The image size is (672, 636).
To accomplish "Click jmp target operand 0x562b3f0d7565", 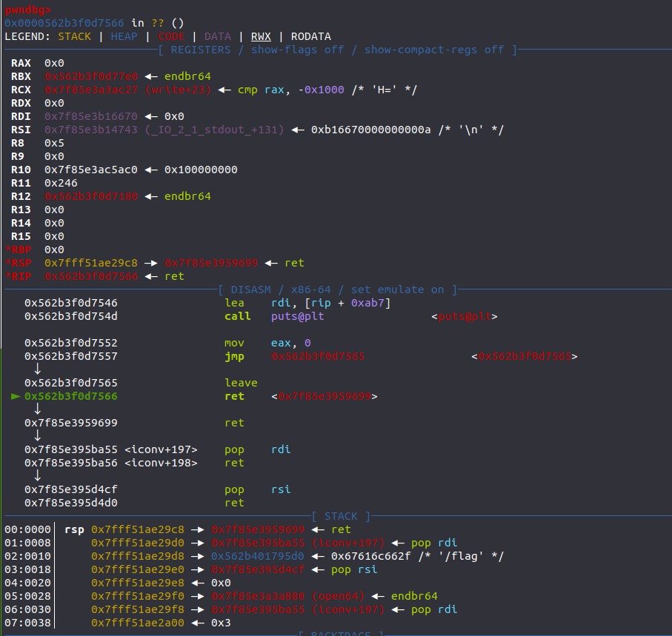I will (318, 356).
